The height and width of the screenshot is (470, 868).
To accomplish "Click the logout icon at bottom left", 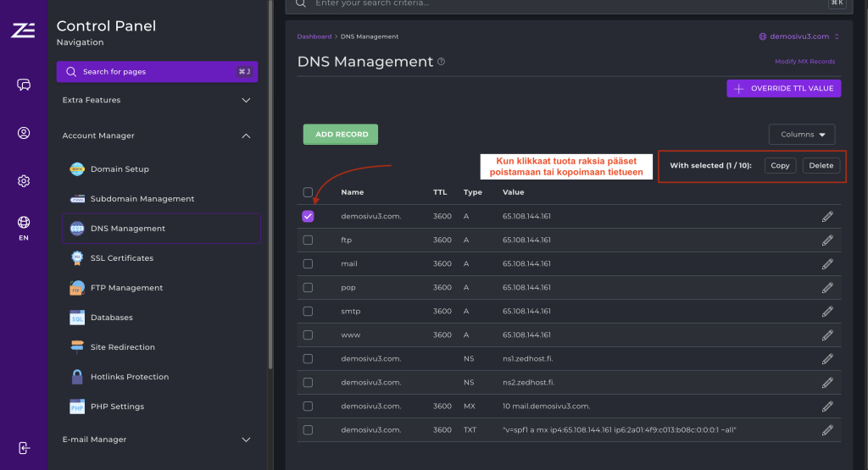I will coord(24,447).
